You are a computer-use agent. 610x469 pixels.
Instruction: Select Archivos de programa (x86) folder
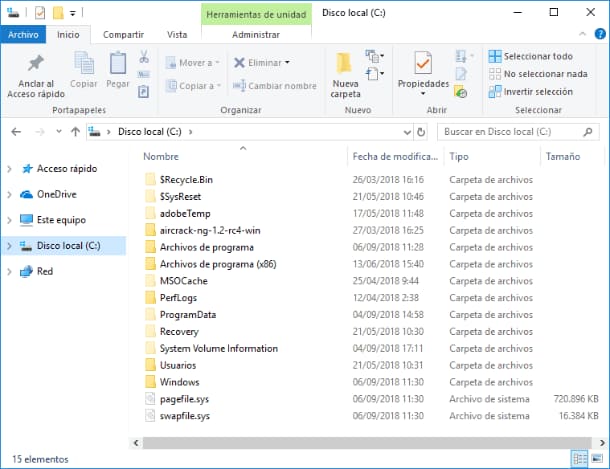coord(218,264)
